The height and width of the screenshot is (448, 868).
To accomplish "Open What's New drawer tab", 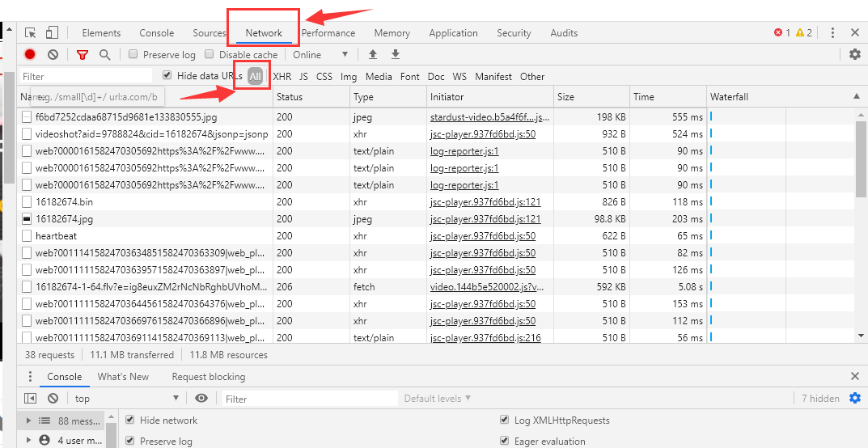I will (x=123, y=377).
